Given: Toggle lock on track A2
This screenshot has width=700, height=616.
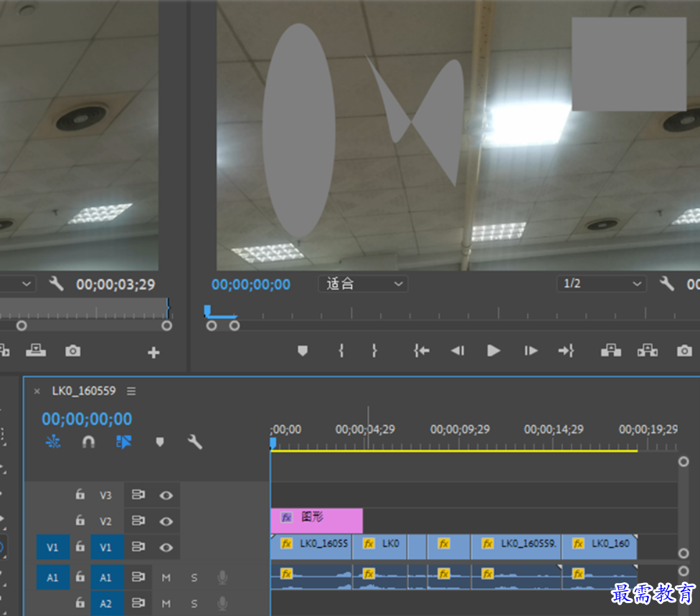Looking at the screenshot, I should point(80,603).
